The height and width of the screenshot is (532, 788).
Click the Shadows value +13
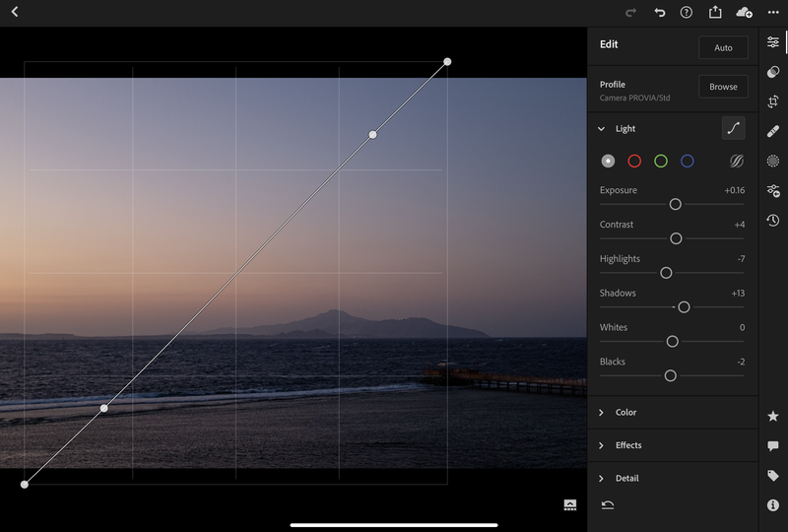click(738, 294)
